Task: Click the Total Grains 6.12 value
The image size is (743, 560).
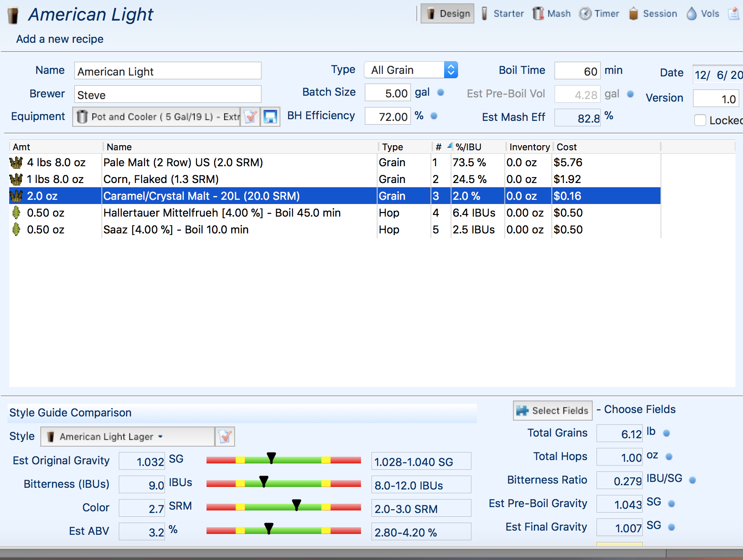Action: click(620, 434)
